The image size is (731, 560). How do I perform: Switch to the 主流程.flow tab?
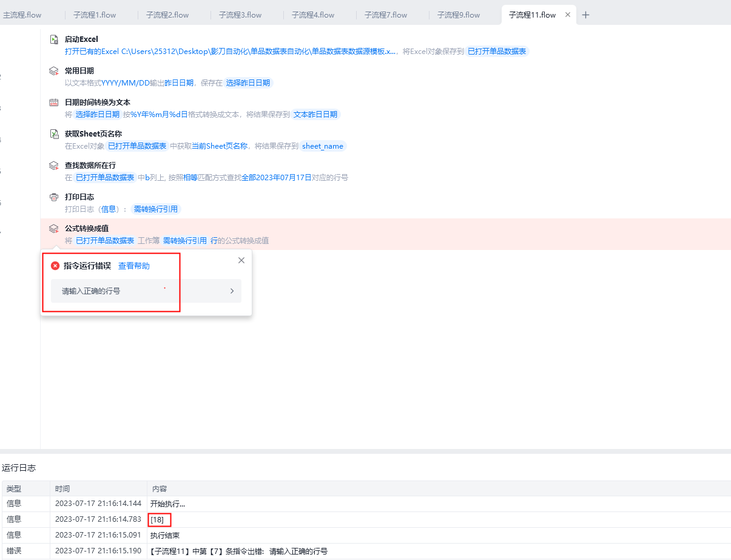click(x=22, y=15)
